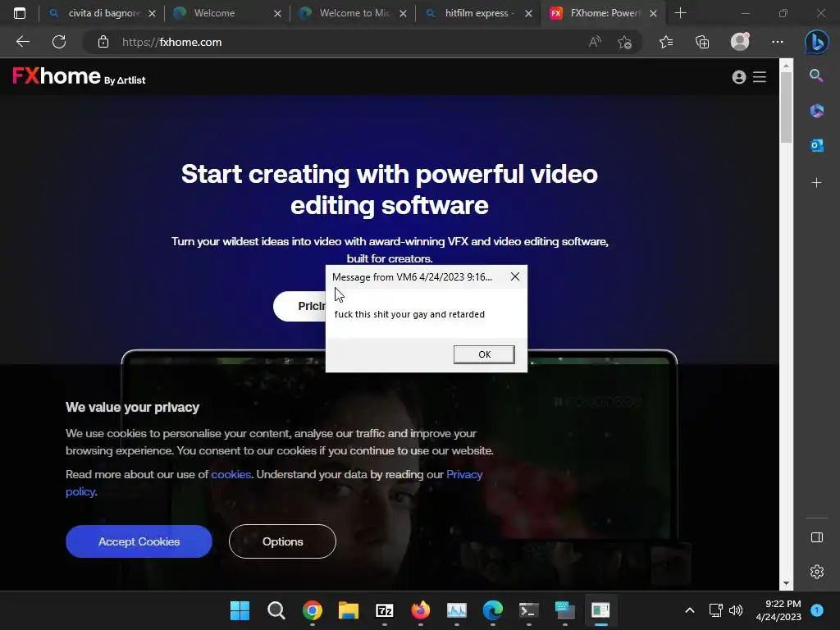840x630 pixels.
Task: Open FXhome account user icon
Action: click(x=739, y=77)
